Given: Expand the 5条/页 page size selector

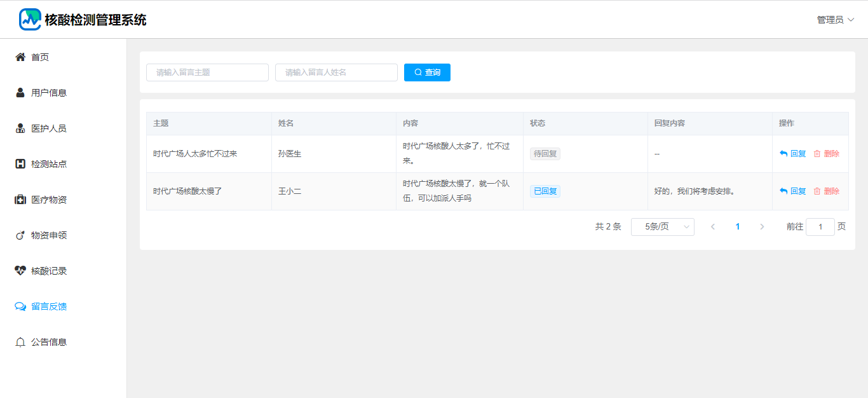Looking at the screenshot, I should (662, 227).
